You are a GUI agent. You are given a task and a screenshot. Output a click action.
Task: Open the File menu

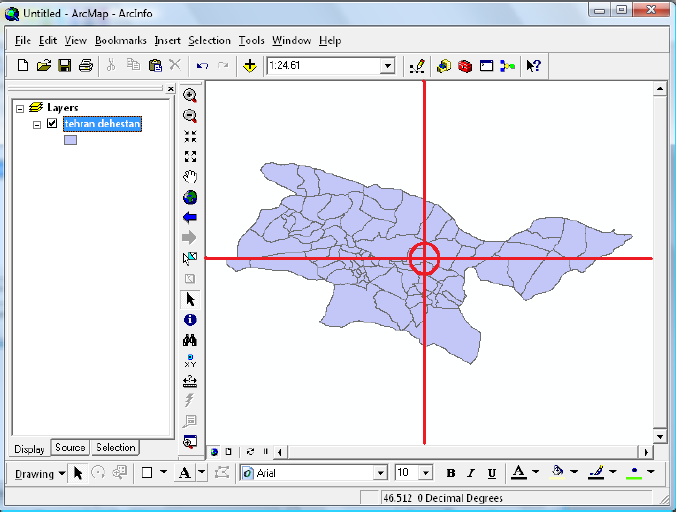pos(23,41)
